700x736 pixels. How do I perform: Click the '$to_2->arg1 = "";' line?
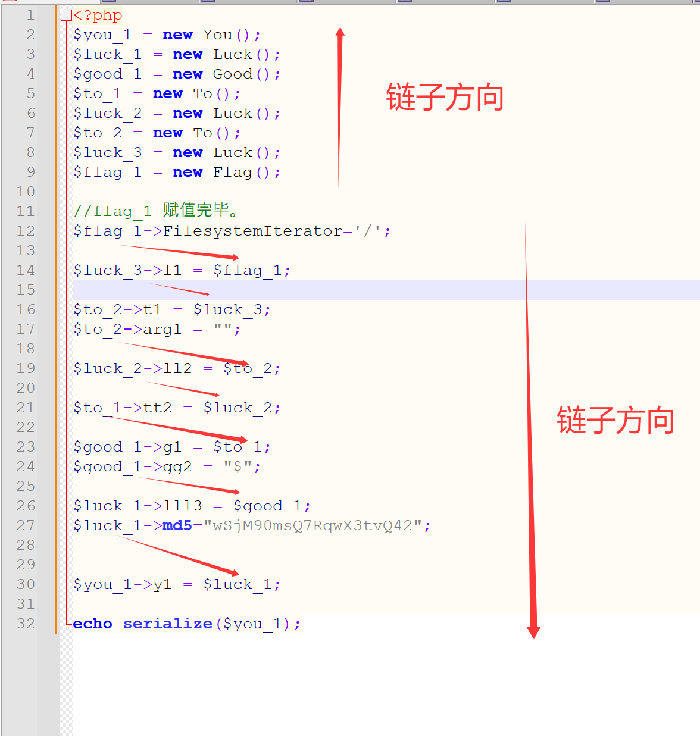(x=157, y=330)
